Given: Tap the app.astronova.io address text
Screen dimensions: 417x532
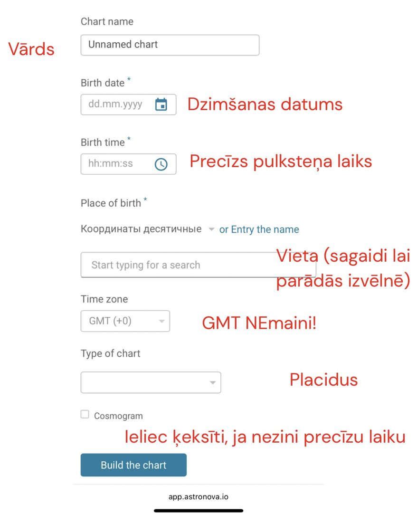Looking at the screenshot, I should (x=199, y=497).
